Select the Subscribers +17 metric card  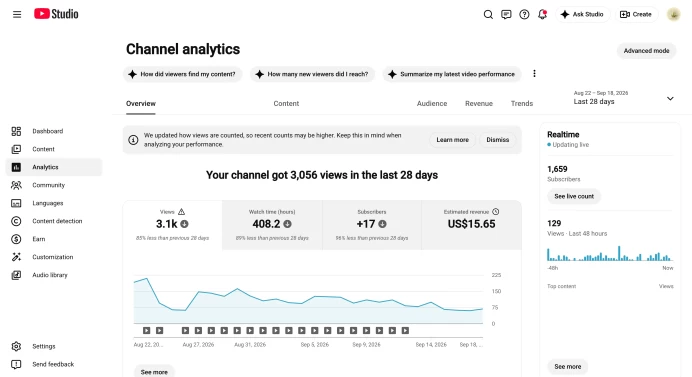point(372,225)
